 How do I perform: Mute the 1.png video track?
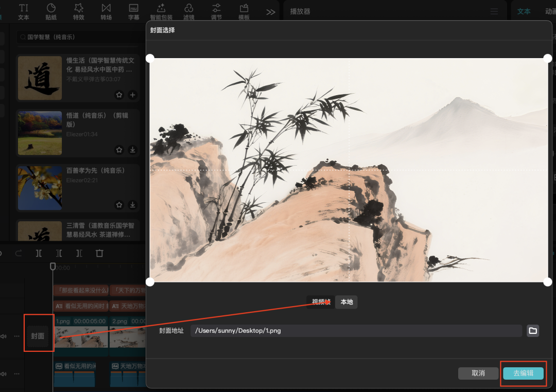click(x=4, y=336)
